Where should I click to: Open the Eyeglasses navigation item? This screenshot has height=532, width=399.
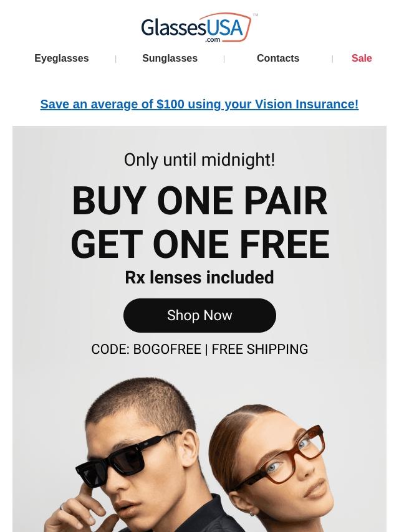tap(62, 59)
